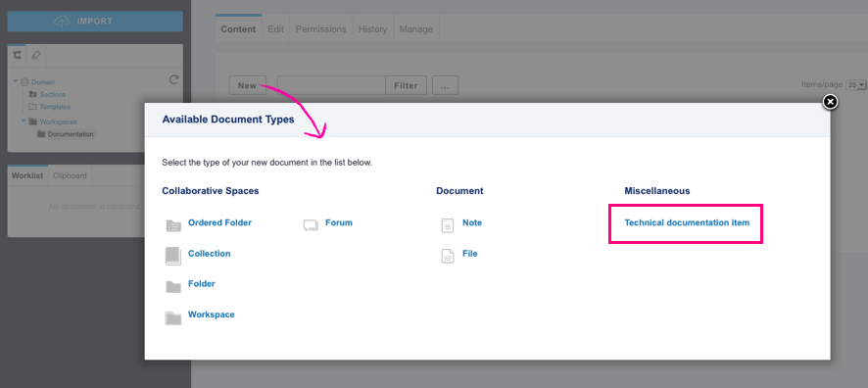Image resolution: width=868 pixels, height=388 pixels.
Task: Collapse the Workspaces tree node
Action: pos(24,121)
